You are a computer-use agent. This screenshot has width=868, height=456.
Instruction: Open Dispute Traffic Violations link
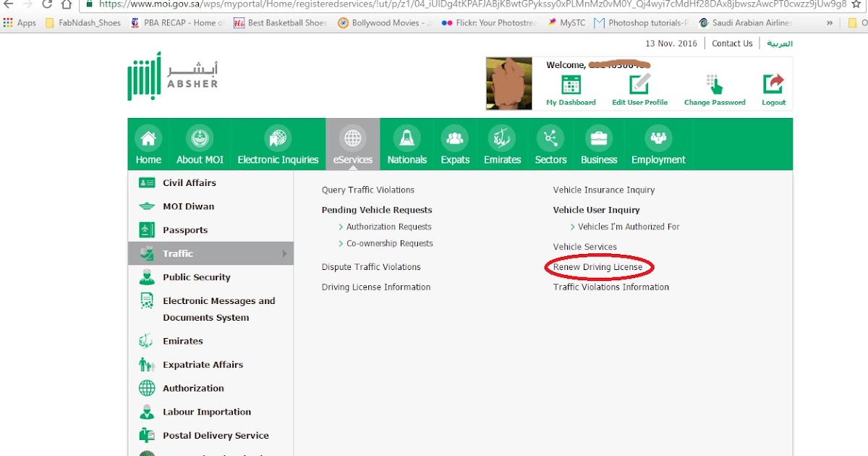[371, 267]
